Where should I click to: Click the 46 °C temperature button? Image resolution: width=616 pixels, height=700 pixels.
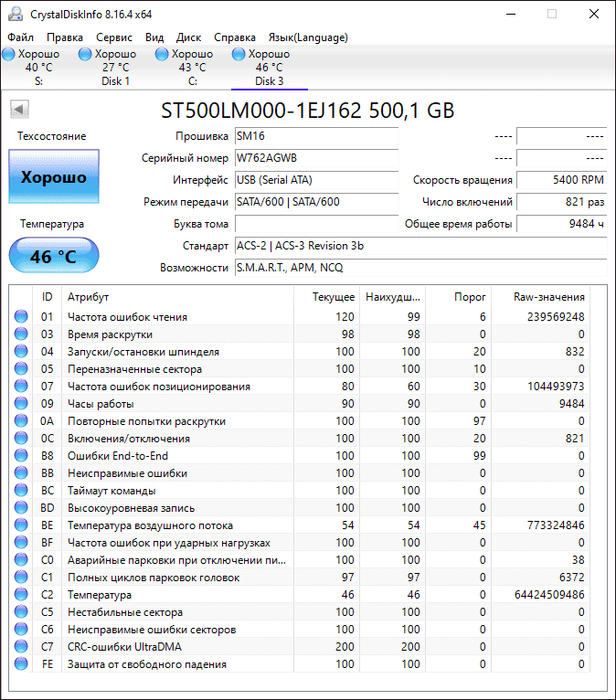coord(54,257)
